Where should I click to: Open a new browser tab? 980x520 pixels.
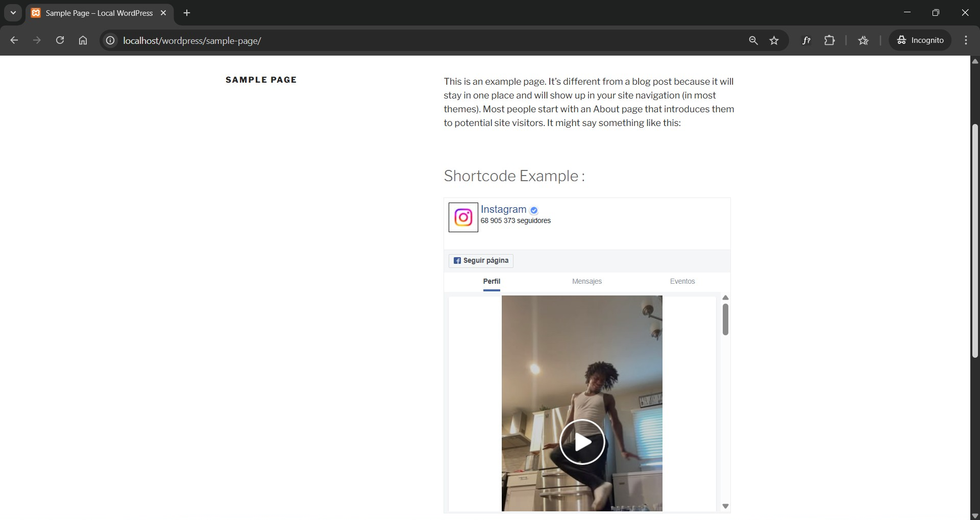coord(187,13)
